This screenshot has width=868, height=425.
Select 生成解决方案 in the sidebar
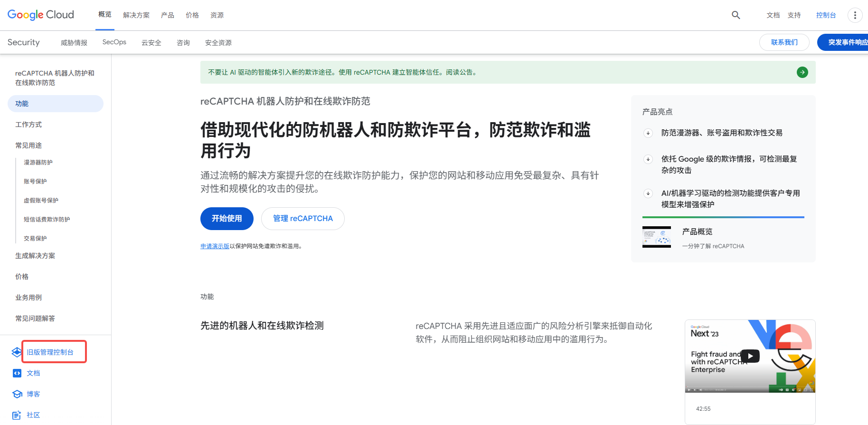coord(35,256)
